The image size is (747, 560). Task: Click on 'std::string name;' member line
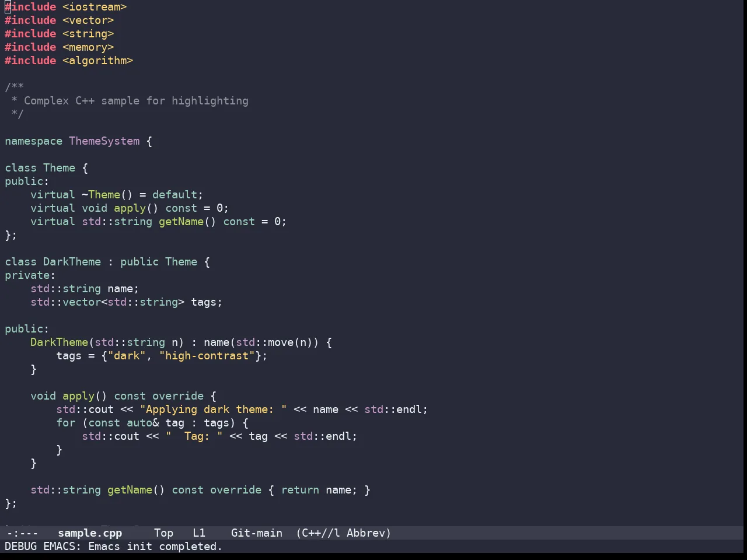point(85,289)
